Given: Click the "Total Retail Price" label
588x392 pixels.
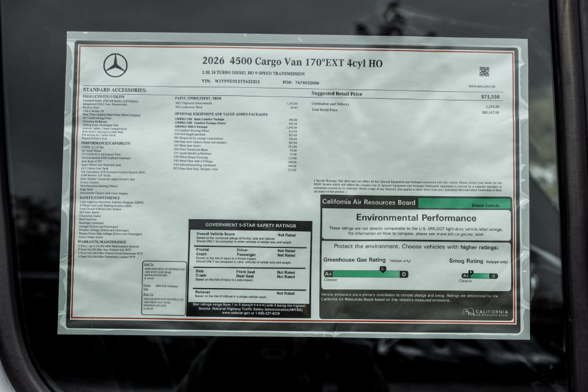Looking at the screenshot, I should pyautogui.click(x=324, y=110).
